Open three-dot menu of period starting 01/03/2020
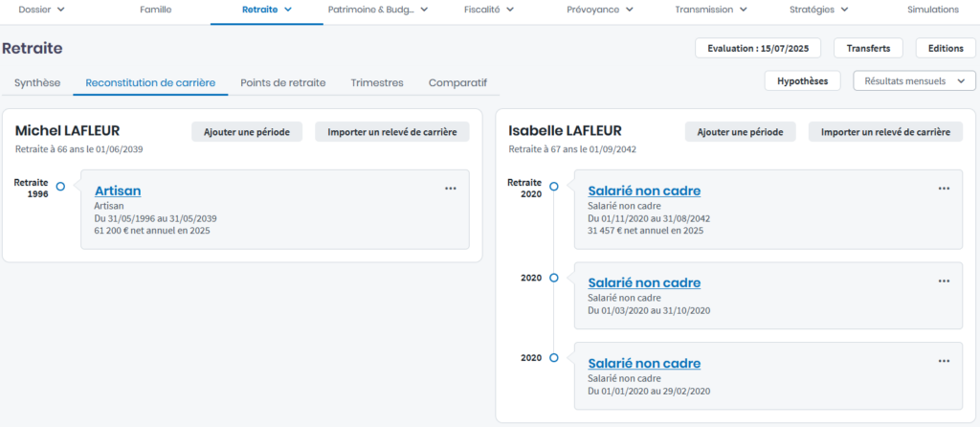 coord(944,281)
